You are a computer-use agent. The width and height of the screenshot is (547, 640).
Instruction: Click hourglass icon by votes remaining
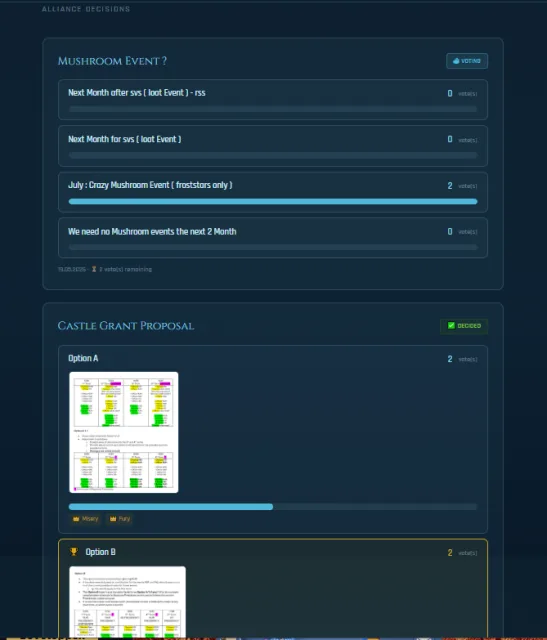94,269
